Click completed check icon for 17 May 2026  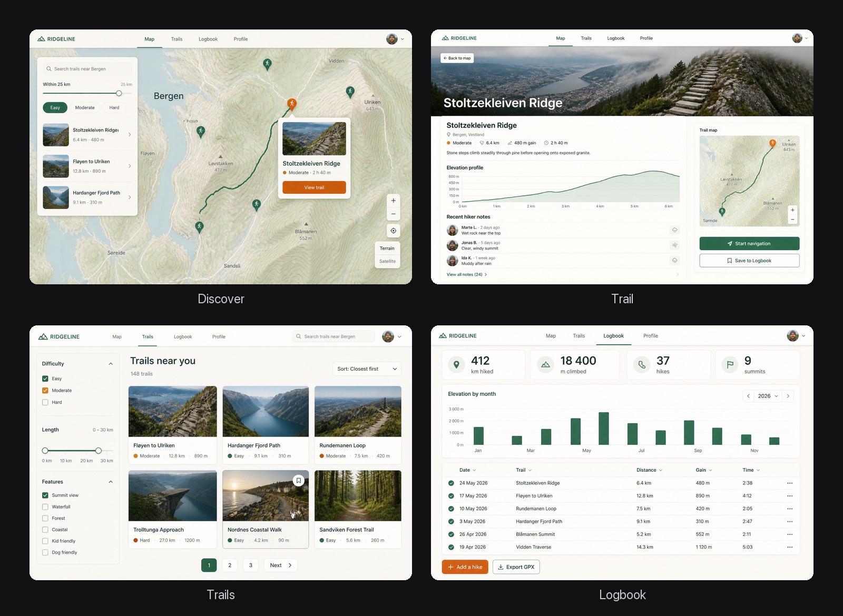point(451,496)
